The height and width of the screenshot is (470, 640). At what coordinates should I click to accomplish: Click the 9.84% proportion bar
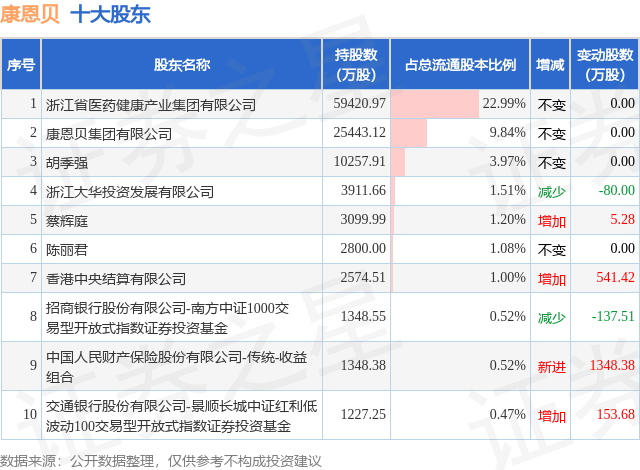click(409, 133)
